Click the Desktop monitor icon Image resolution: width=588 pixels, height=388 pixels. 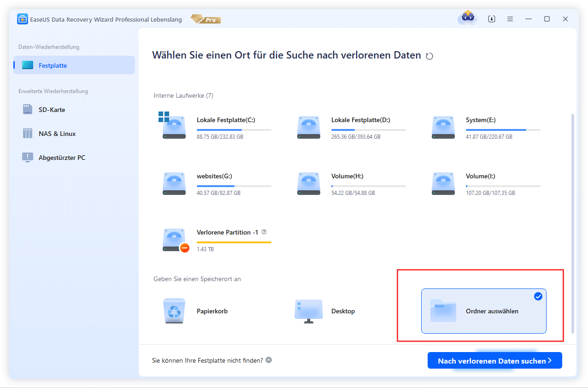(x=309, y=311)
